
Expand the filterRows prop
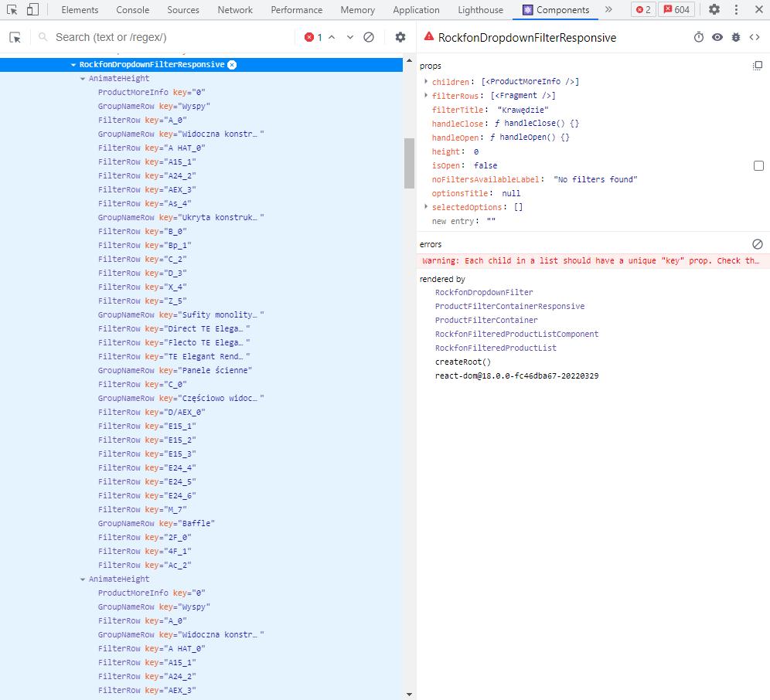click(x=426, y=95)
